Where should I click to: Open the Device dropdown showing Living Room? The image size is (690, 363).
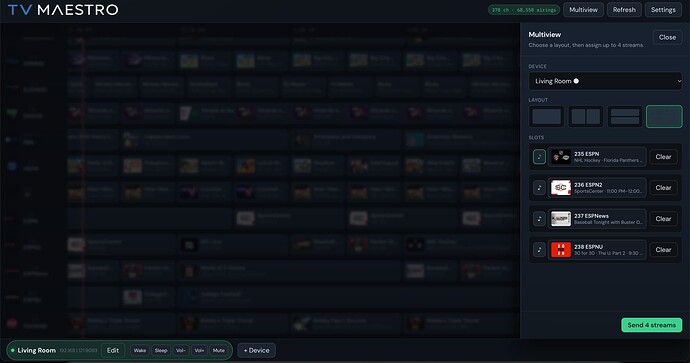click(x=605, y=81)
